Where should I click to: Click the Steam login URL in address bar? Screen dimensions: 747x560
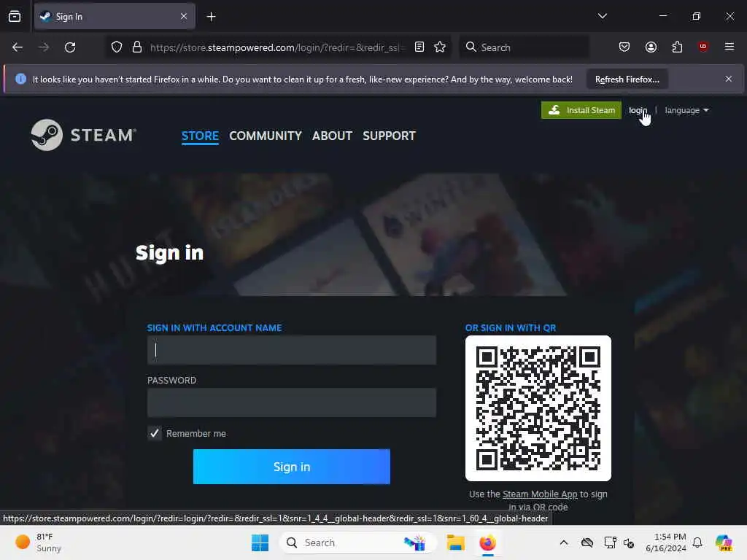coord(276,47)
